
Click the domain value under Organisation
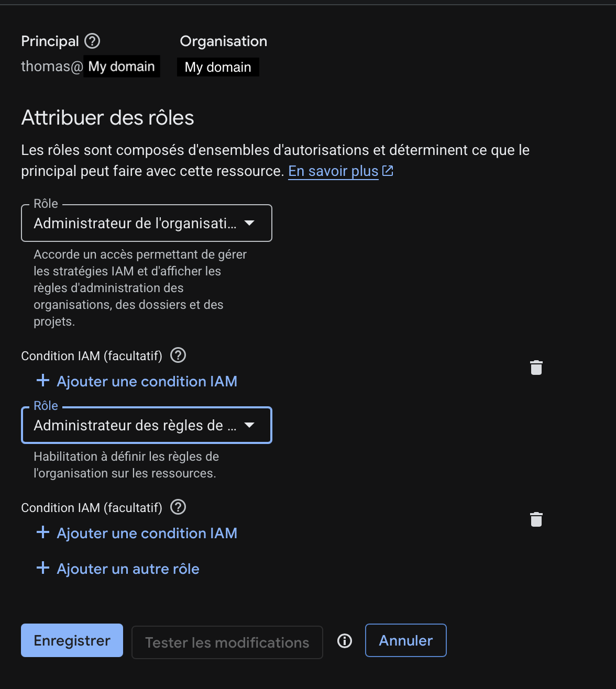218,67
